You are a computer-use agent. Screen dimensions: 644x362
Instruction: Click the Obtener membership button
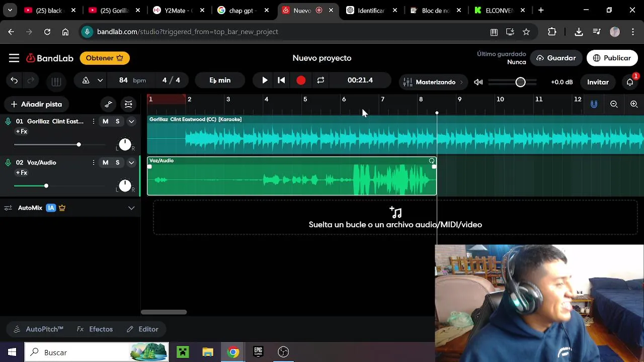coord(105,58)
